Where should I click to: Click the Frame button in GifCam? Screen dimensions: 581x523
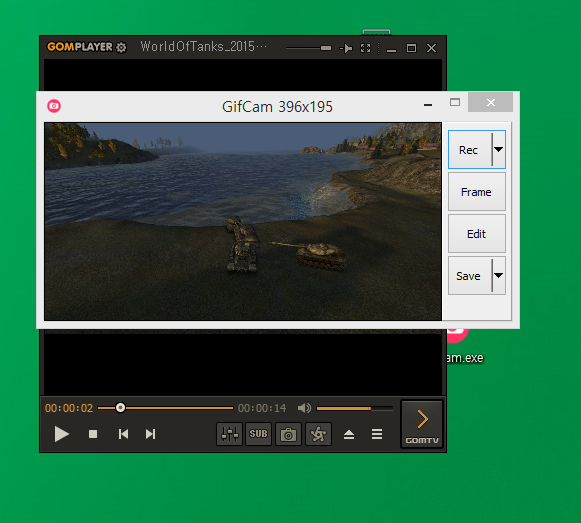click(x=477, y=192)
